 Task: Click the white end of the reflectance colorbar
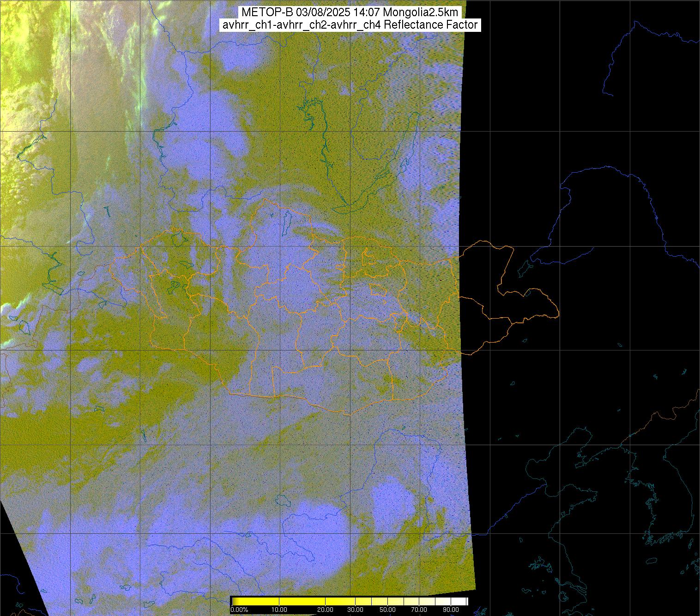(x=463, y=601)
